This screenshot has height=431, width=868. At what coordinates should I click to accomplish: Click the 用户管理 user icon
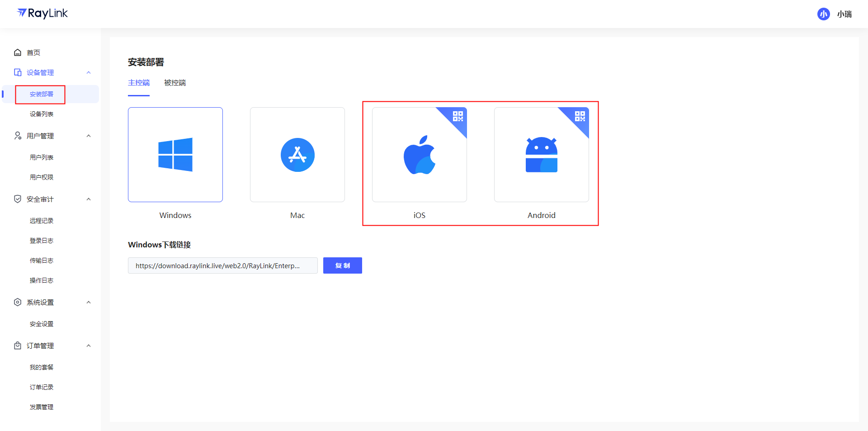18,136
